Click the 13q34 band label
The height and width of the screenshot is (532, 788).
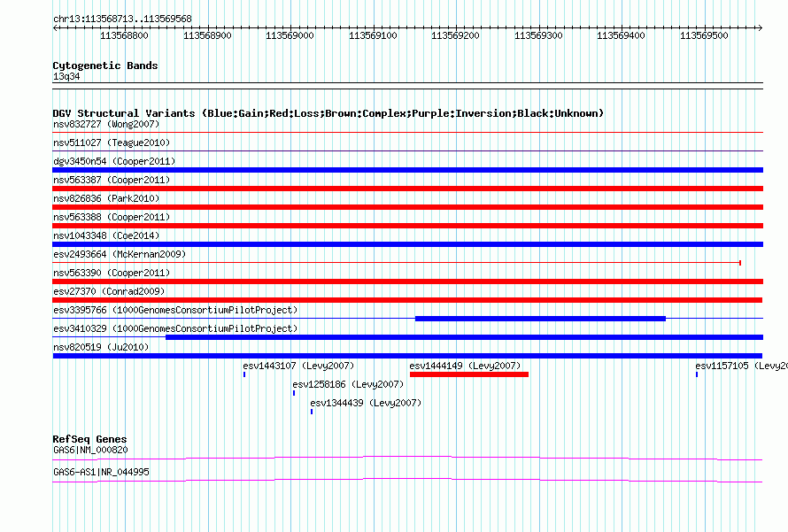(66, 76)
